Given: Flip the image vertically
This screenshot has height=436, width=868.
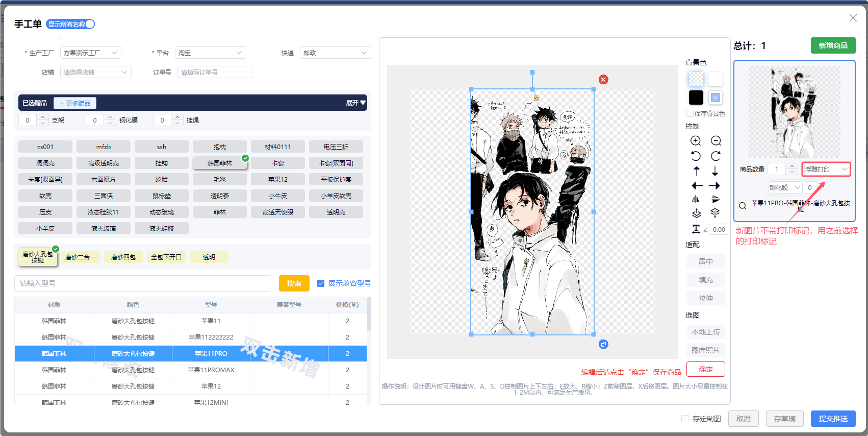Looking at the screenshot, I should click(716, 199).
